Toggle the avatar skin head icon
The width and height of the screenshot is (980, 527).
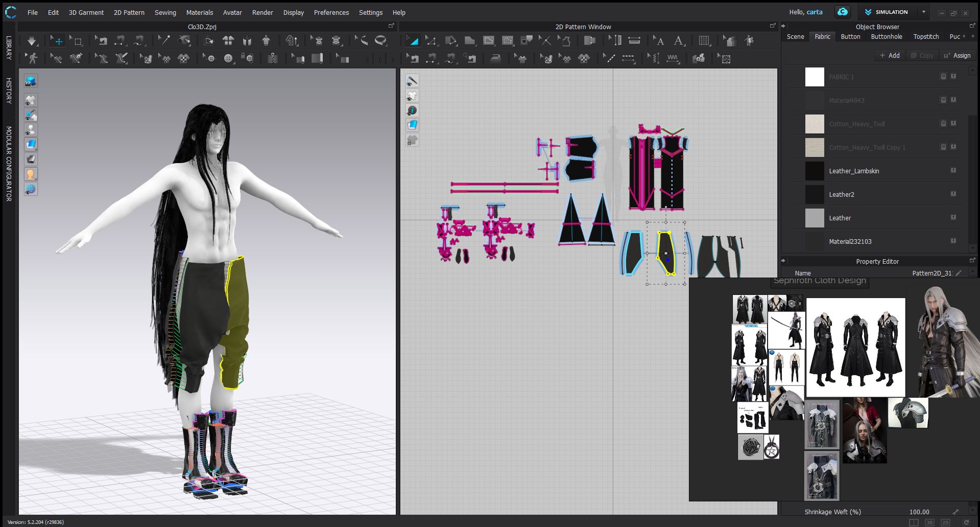(x=31, y=174)
